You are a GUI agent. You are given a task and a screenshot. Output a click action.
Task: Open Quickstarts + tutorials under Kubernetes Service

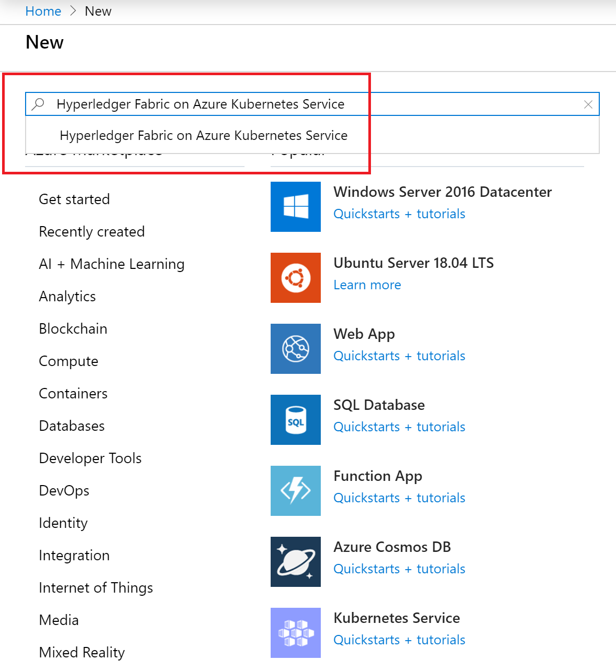[399, 640]
